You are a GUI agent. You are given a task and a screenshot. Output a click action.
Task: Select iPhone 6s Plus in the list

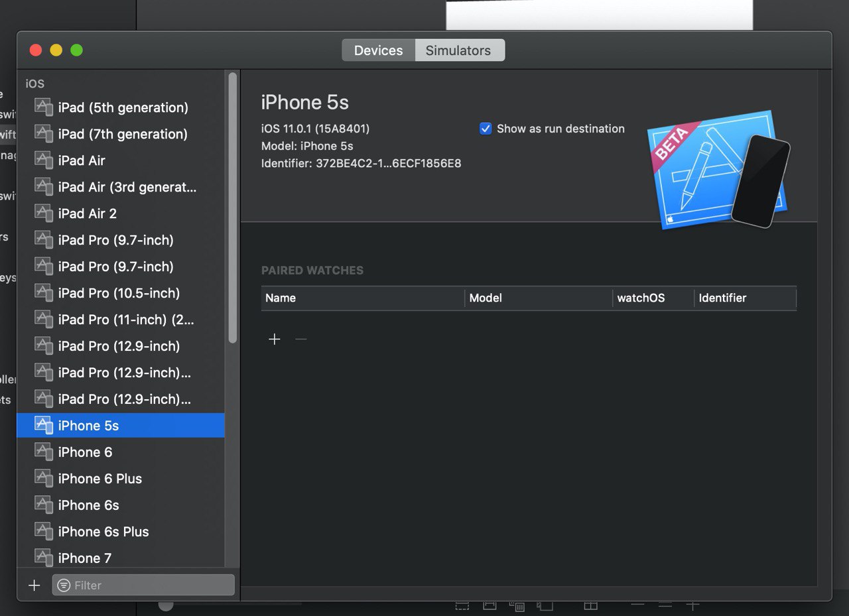(x=121, y=532)
